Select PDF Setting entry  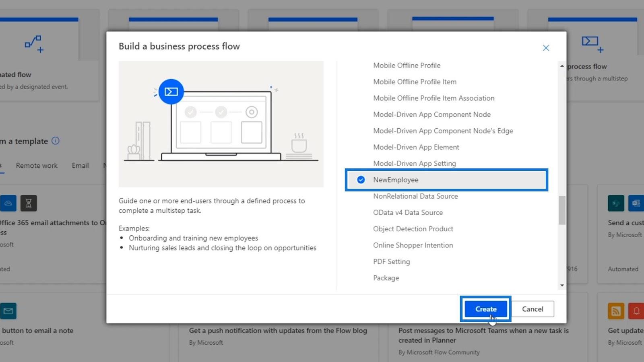point(391,261)
